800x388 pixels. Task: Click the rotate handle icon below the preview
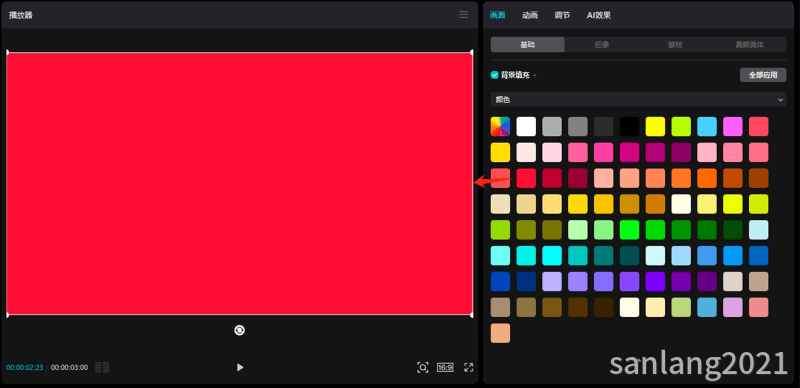(x=239, y=330)
